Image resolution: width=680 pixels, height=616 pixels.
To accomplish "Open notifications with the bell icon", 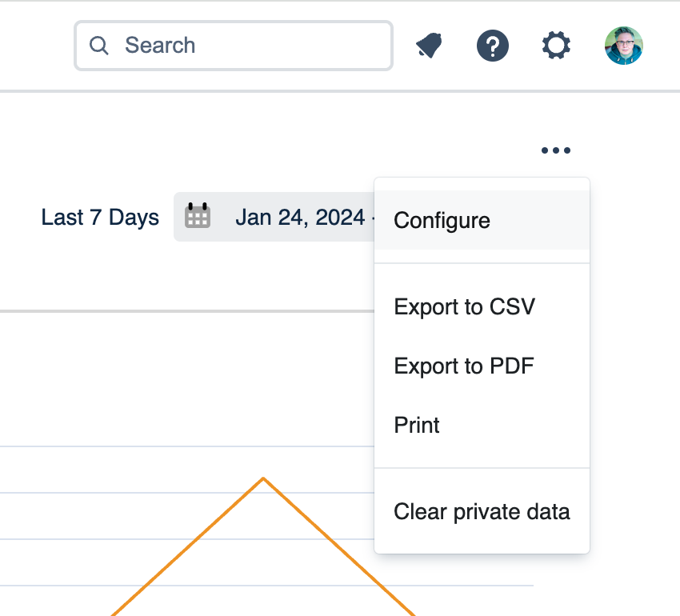I will (428, 46).
